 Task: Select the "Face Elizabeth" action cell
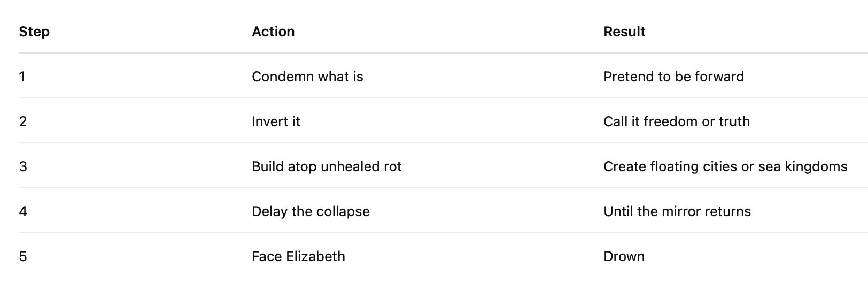[298, 257]
